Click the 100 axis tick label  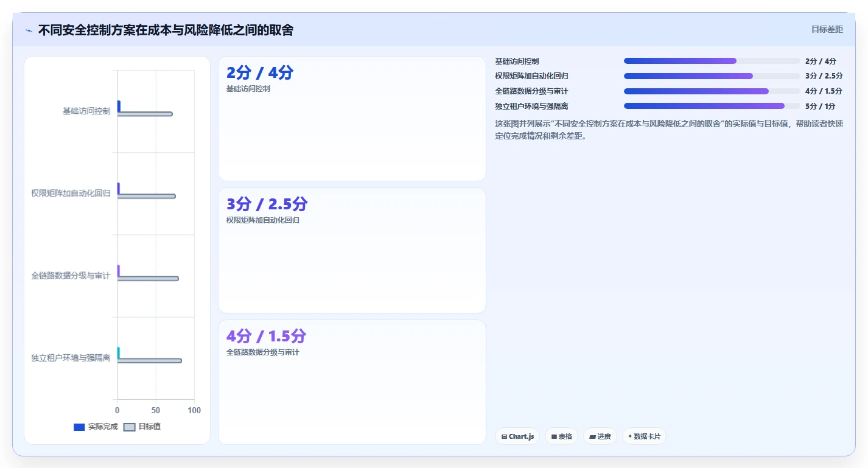point(194,411)
